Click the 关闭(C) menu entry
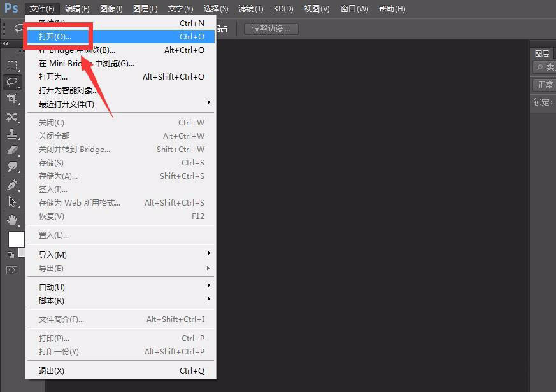This screenshot has height=392, width=556. pos(121,123)
